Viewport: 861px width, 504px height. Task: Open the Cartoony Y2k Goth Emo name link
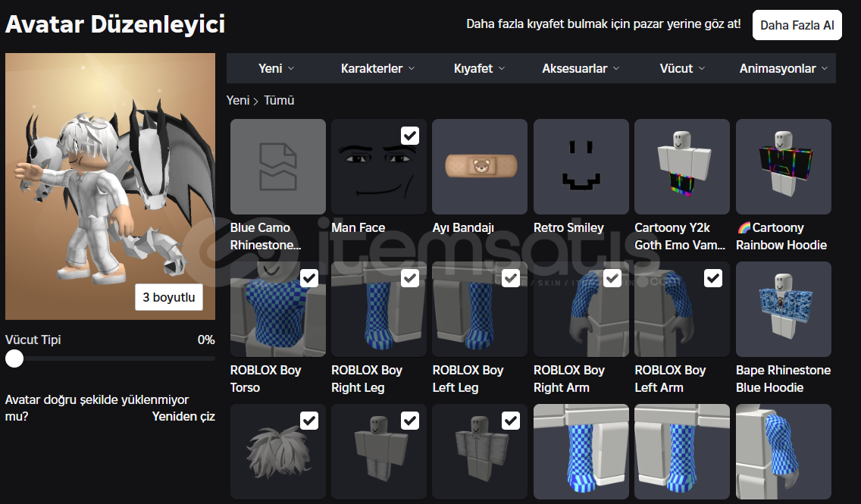click(680, 236)
